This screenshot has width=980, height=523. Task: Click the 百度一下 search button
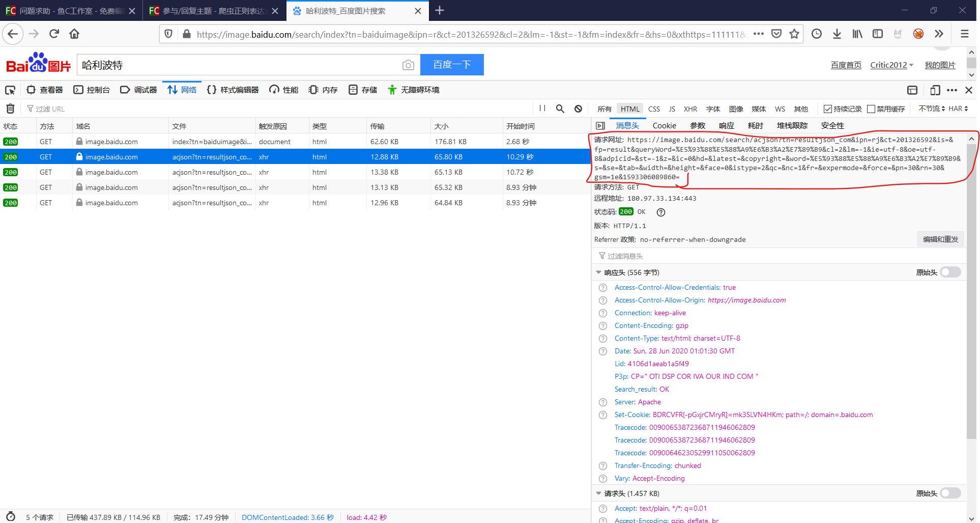(x=452, y=65)
